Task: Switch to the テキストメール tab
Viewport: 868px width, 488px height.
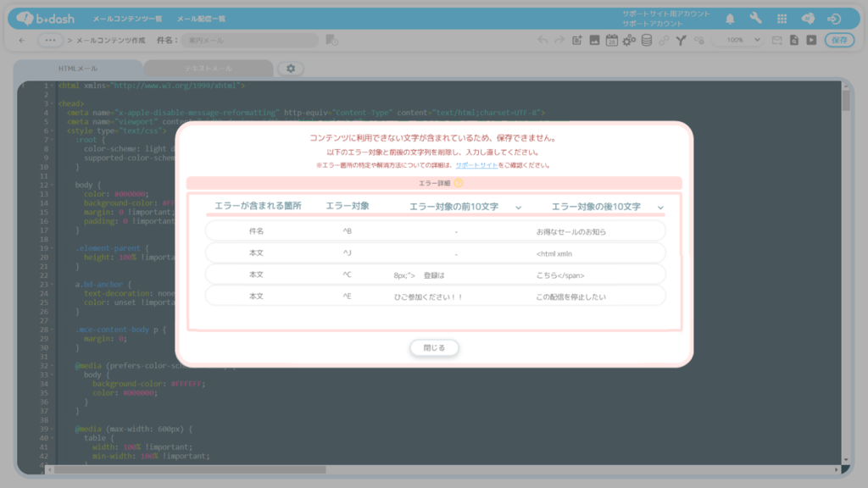Action: pos(208,69)
